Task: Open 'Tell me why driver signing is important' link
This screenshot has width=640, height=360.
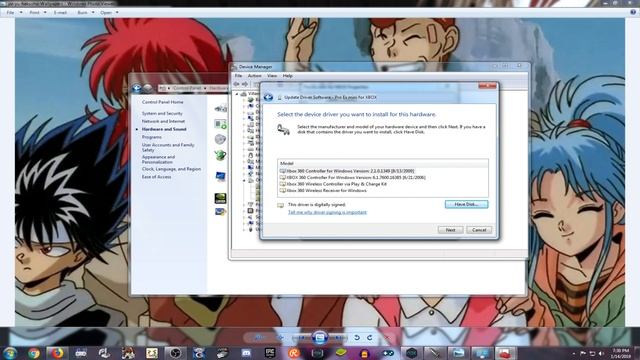Action: point(327,212)
